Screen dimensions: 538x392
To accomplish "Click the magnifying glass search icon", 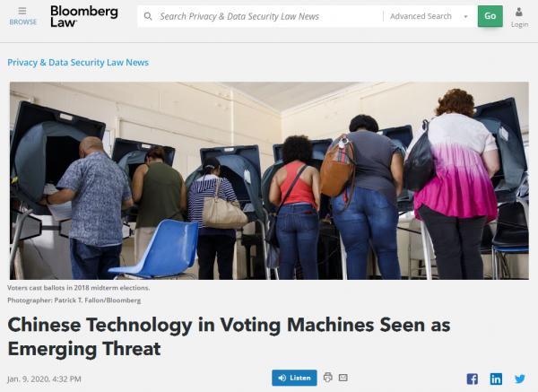I will click(148, 16).
